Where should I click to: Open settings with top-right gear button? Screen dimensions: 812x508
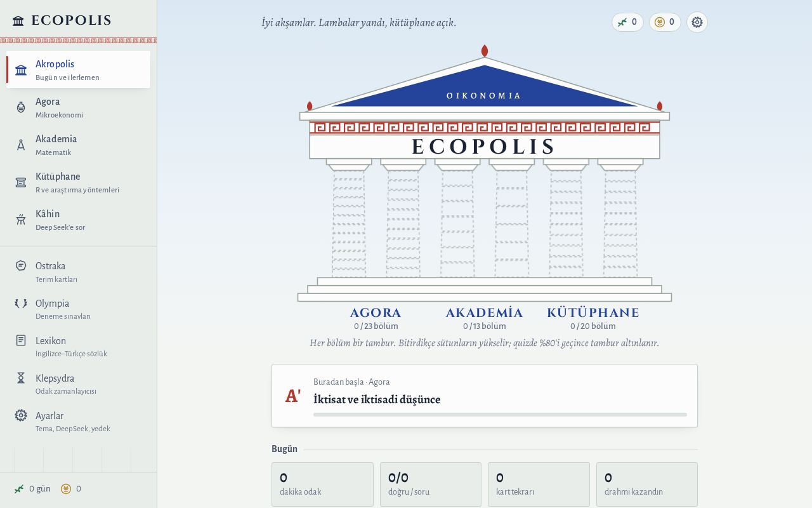tap(697, 22)
